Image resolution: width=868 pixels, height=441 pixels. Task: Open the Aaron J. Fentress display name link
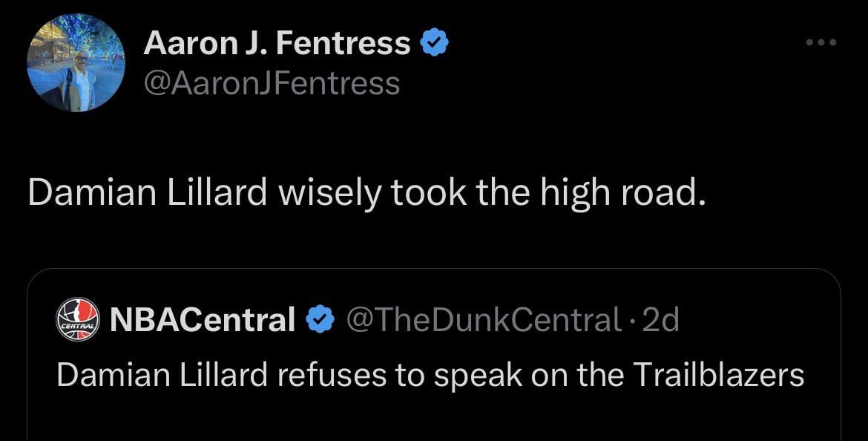(277, 43)
